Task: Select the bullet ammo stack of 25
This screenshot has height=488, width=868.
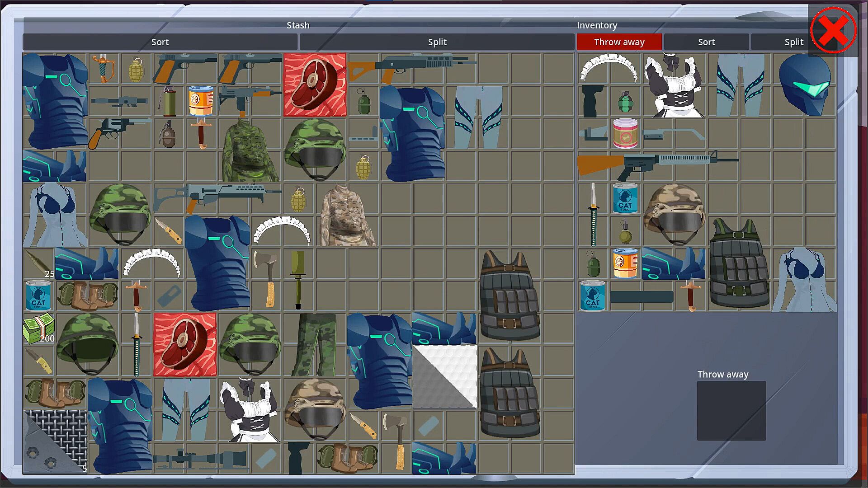Action: [x=38, y=263]
